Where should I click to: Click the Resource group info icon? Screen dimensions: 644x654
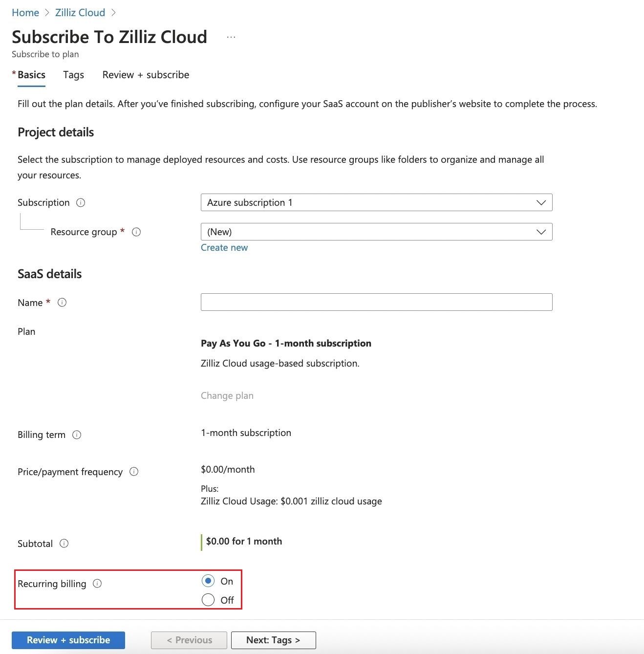click(x=137, y=232)
